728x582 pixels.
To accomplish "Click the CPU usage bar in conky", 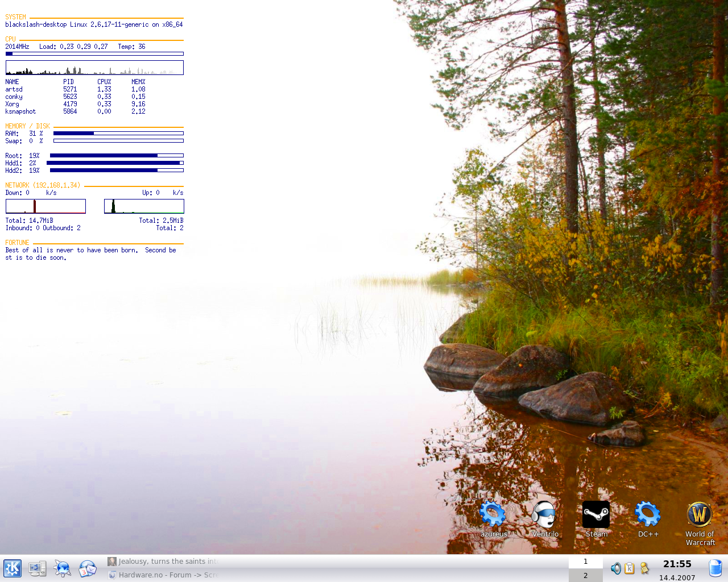I will (x=94, y=54).
